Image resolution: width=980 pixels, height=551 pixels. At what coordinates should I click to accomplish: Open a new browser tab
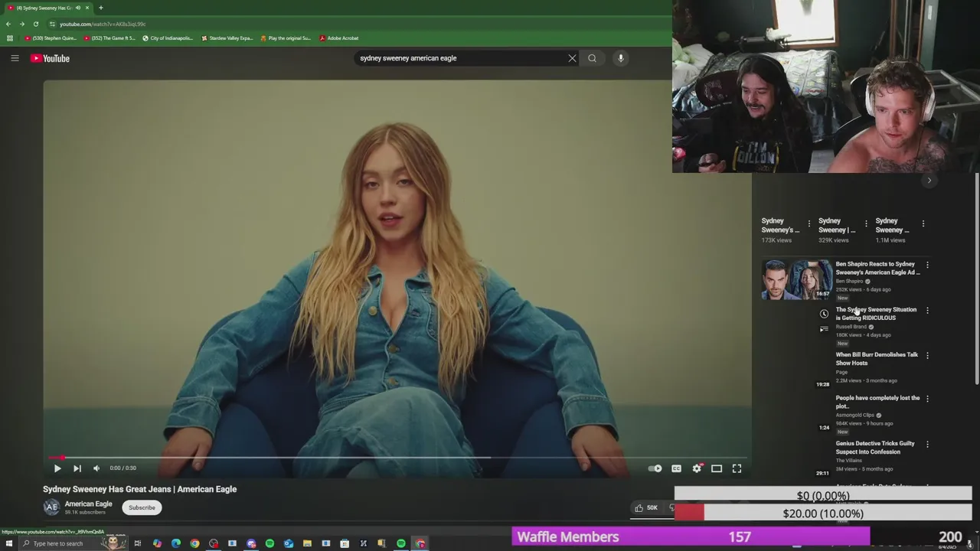click(x=100, y=8)
